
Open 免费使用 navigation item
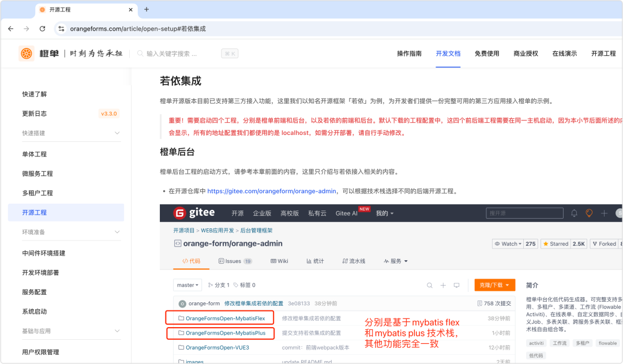(x=487, y=53)
